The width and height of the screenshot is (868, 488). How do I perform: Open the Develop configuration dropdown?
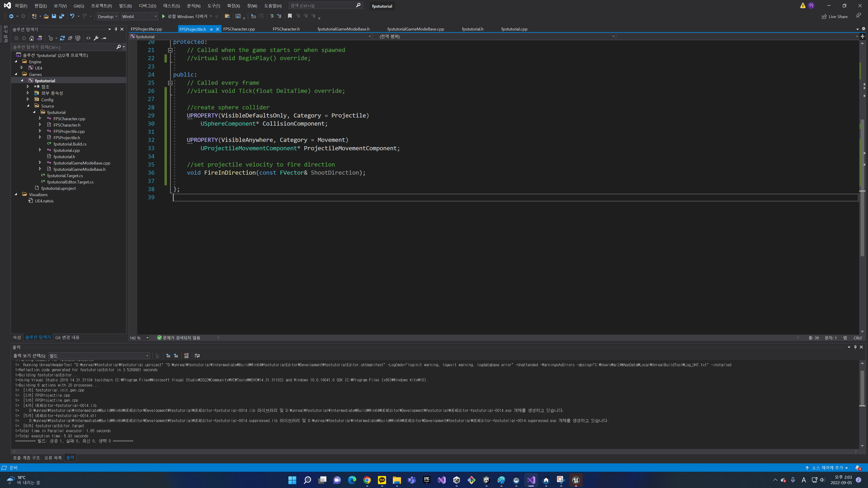[108, 16]
